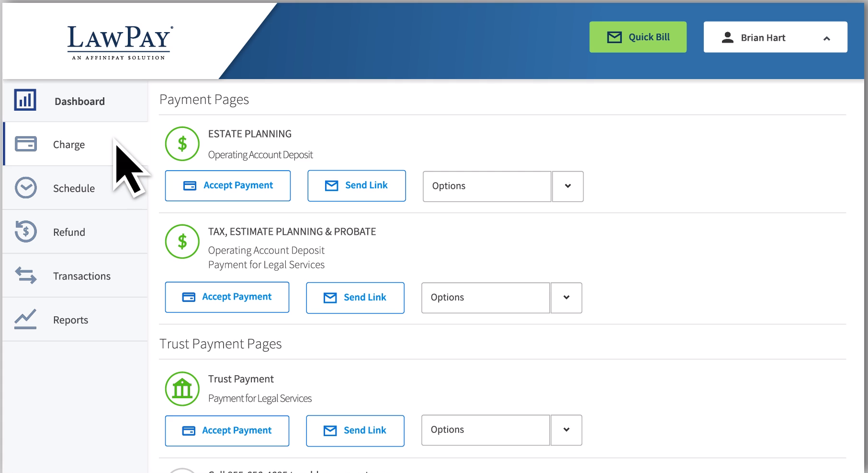Click the Quick Bill envelope icon
The image size is (868, 473).
pyautogui.click(x=614, y=36)
